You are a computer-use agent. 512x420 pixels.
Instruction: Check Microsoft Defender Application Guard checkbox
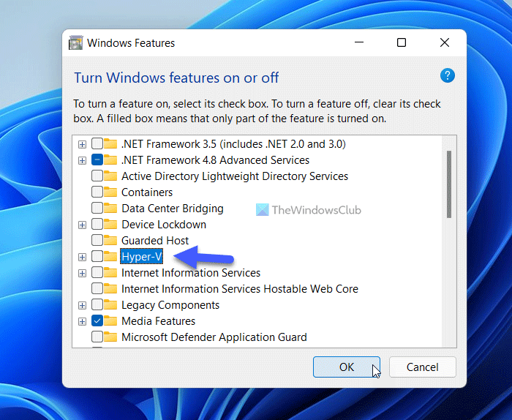(97, 337)
